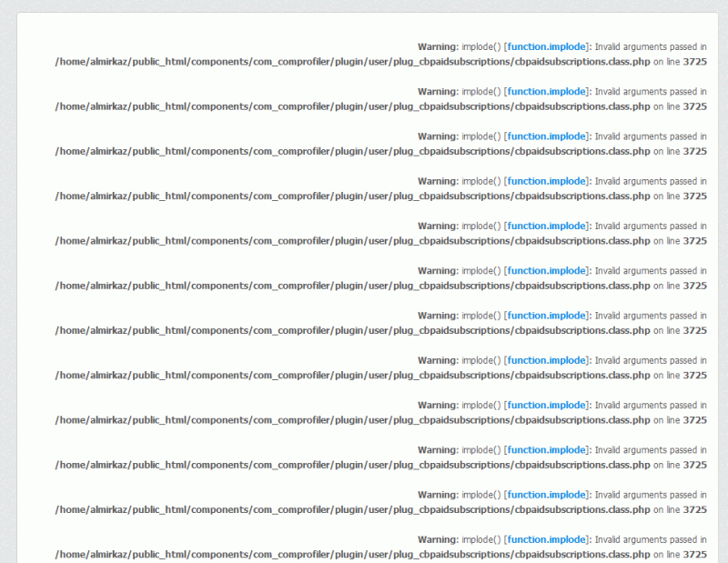728x563 pixels.
Task: Open the second function.implode link
Action: pyautogui.click(x=546, y=92)
